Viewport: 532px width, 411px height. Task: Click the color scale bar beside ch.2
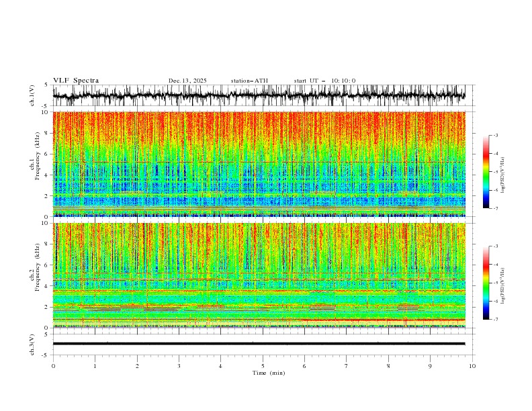click(x=486, y=283)
